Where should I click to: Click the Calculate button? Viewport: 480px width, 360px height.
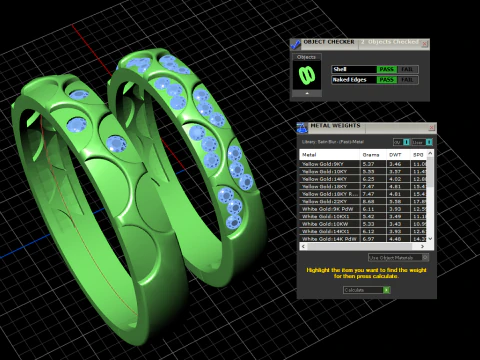tap(363, 290)
